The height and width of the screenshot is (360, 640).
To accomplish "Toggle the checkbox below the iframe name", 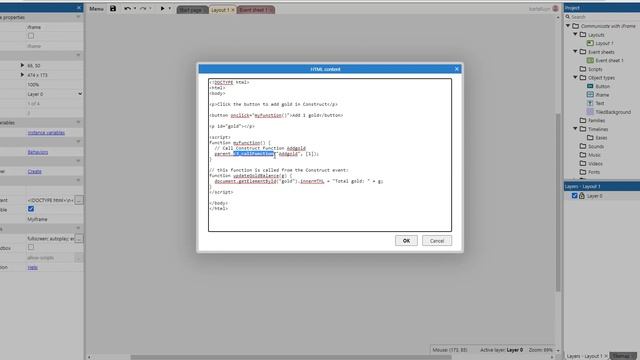I will tap(31, 36).
